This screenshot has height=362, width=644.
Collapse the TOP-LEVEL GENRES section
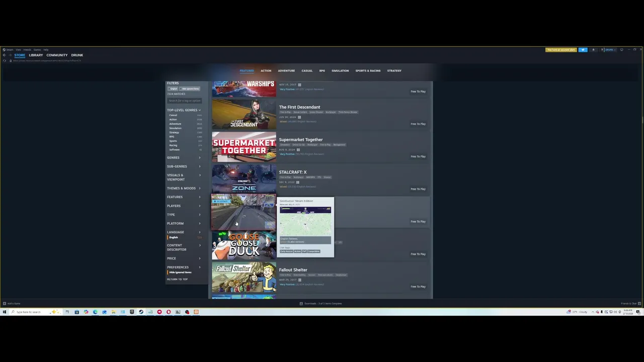[x=184, y=110]
